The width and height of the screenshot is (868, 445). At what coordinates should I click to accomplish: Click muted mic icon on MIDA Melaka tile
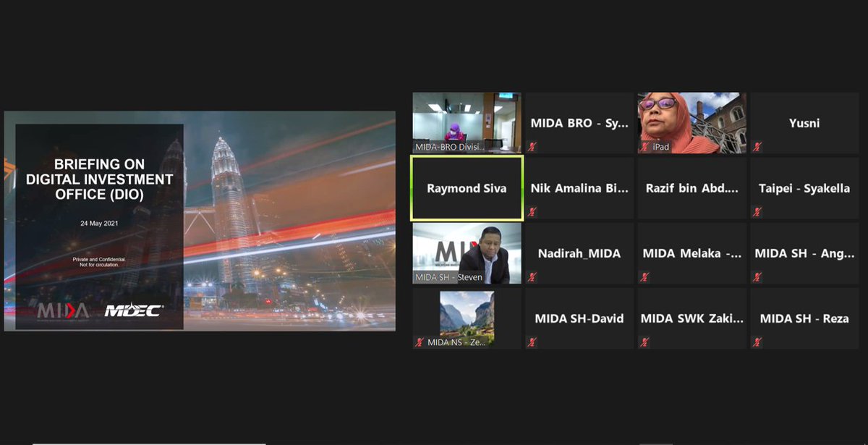pyautogui.click(x=644, y=276)
